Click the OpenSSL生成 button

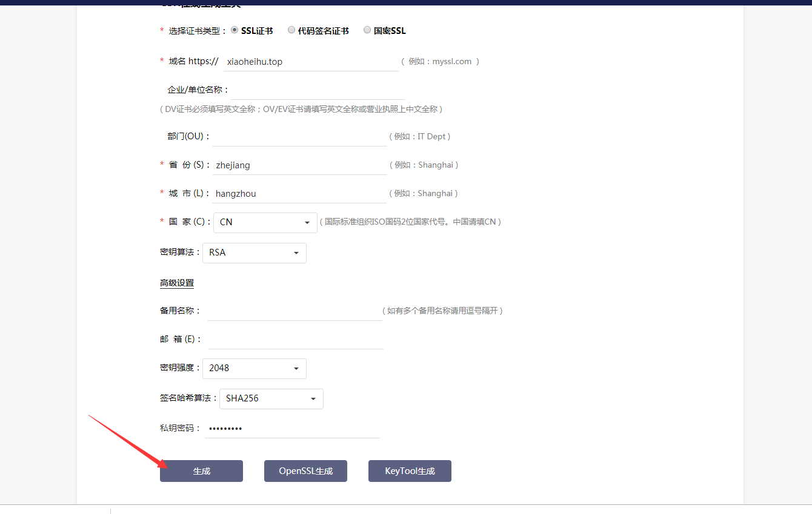[x=305, y=471]
